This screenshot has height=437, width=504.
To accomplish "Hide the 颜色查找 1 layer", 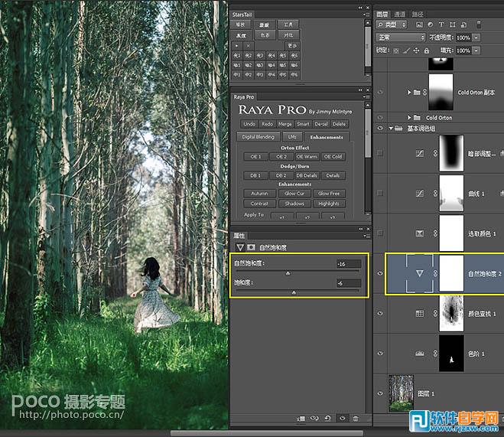I will 380,314.
